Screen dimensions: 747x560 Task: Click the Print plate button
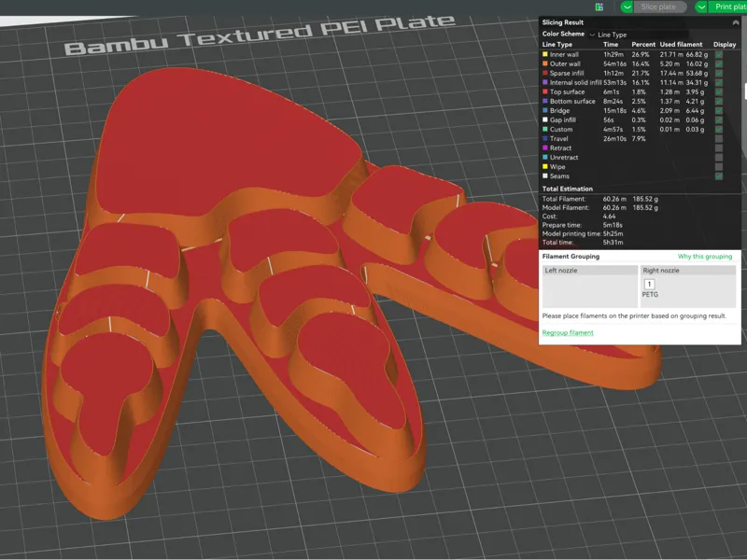click(727, 7)
